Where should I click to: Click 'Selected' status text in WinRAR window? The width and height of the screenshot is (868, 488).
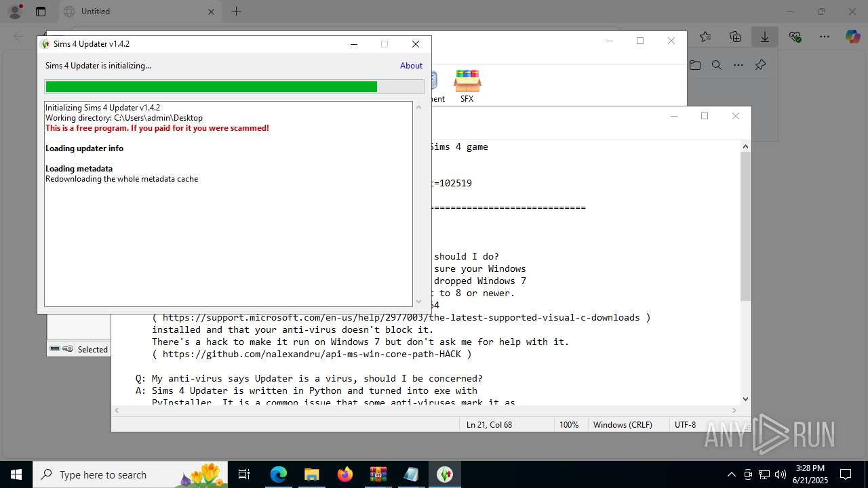tap(93, 350)
